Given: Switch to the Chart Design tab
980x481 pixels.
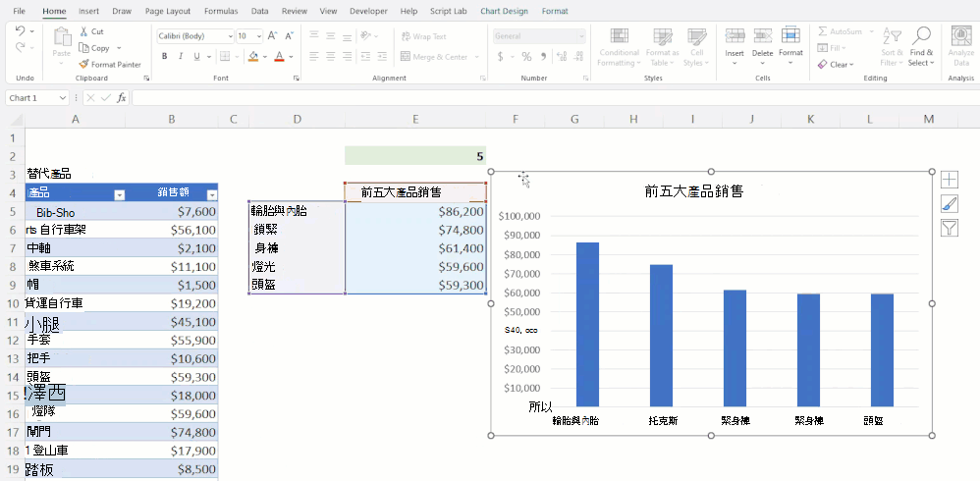Looking at the screenshot, I should click(x=504, y=11).
